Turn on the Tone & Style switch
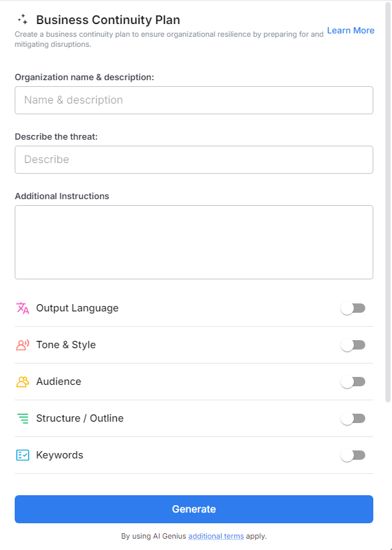 pyautogui.click(x=353, y=344)
